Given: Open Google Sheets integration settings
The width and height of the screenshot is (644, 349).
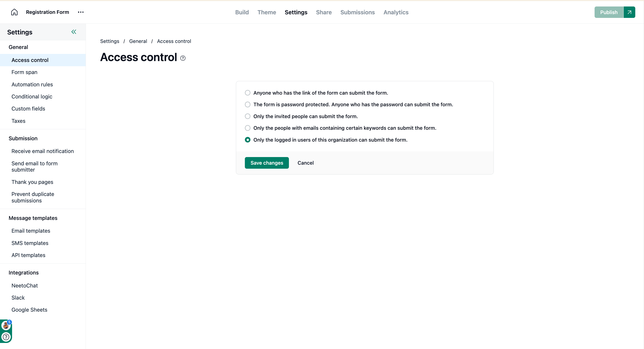Looking at the screenshot, I should tap(29, 310).
